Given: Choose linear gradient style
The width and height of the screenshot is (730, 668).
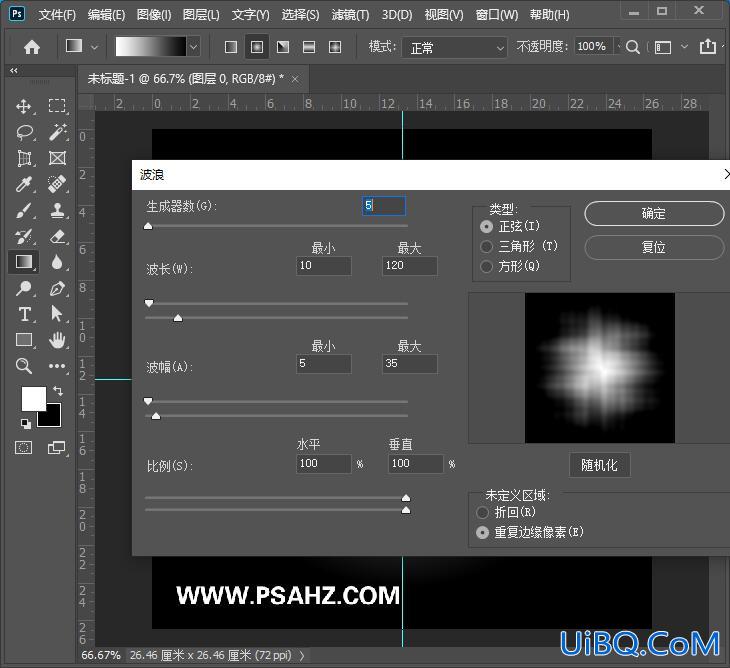Looking at the screenshot, I should coord(231,47).
